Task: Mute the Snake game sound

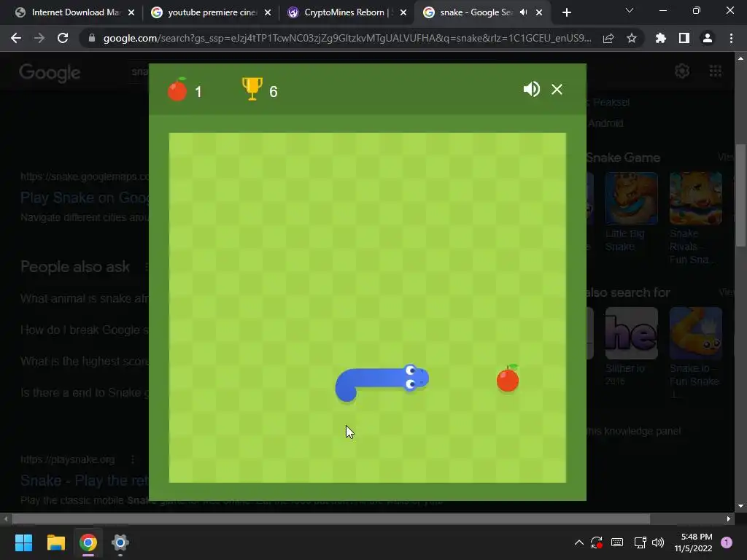Action: [x=532, y=90]
